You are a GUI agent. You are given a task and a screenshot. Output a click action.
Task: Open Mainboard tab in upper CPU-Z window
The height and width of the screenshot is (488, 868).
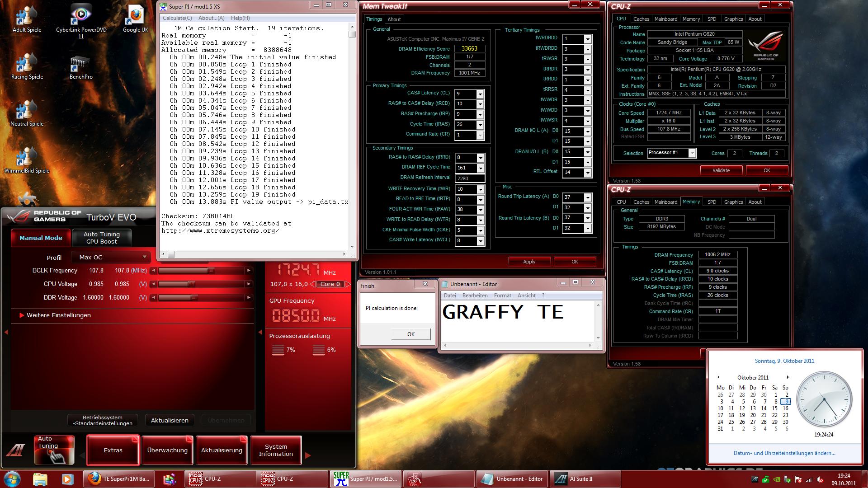click(665, 19)
